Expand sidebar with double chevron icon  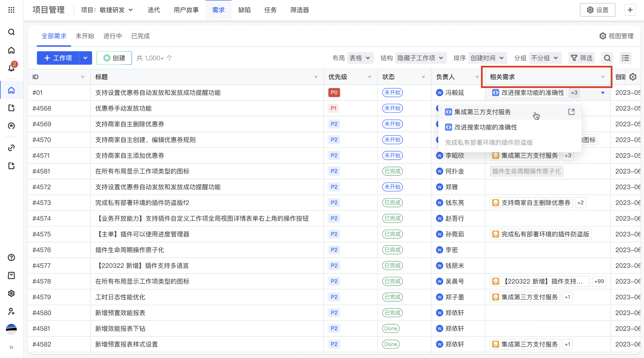11,347
